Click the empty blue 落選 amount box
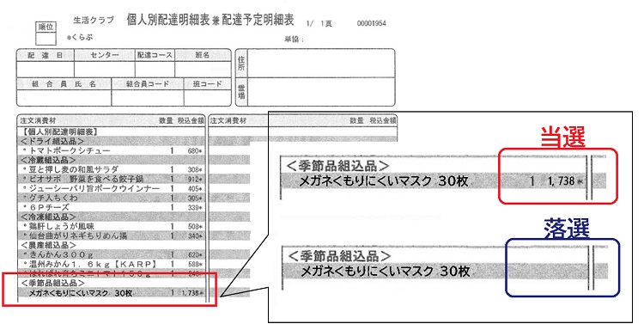 click(562, 268)
